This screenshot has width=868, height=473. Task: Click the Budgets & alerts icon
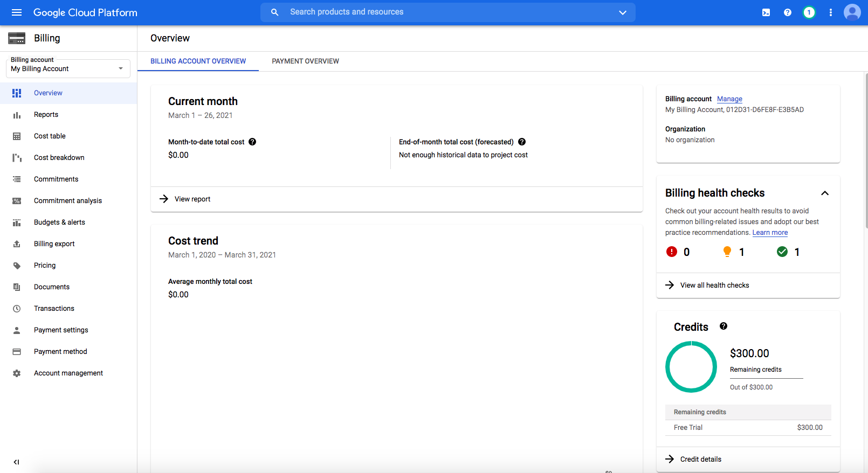tap(17, 222)
